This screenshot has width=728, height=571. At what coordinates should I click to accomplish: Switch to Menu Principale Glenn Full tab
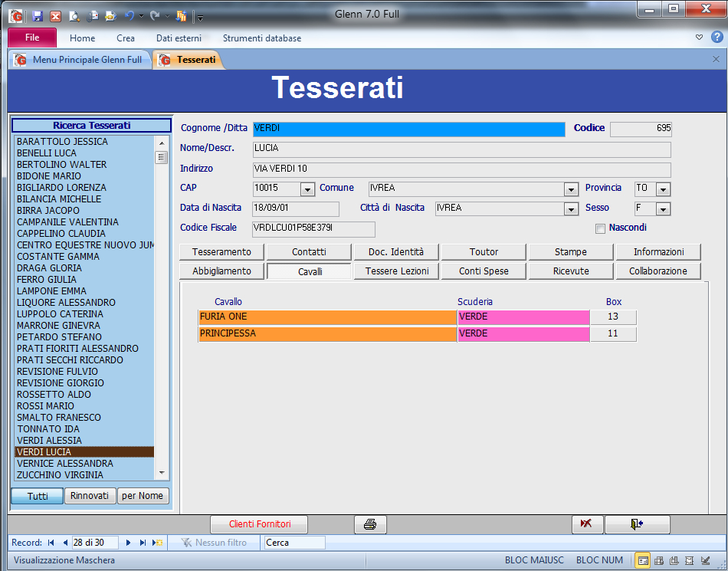80,60
